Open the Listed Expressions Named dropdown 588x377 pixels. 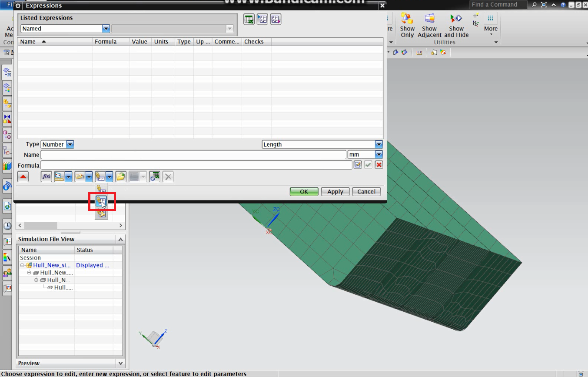(x=106, y=29)
